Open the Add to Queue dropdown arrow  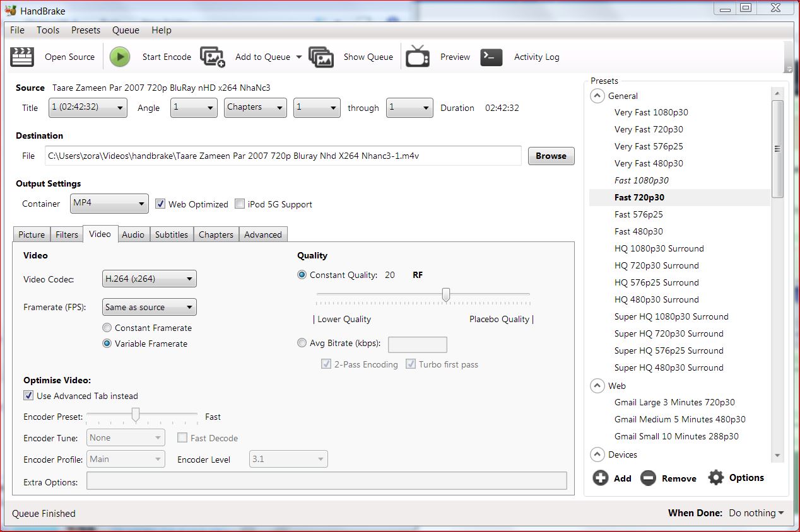pyautogui.click(x=298, y=57)
